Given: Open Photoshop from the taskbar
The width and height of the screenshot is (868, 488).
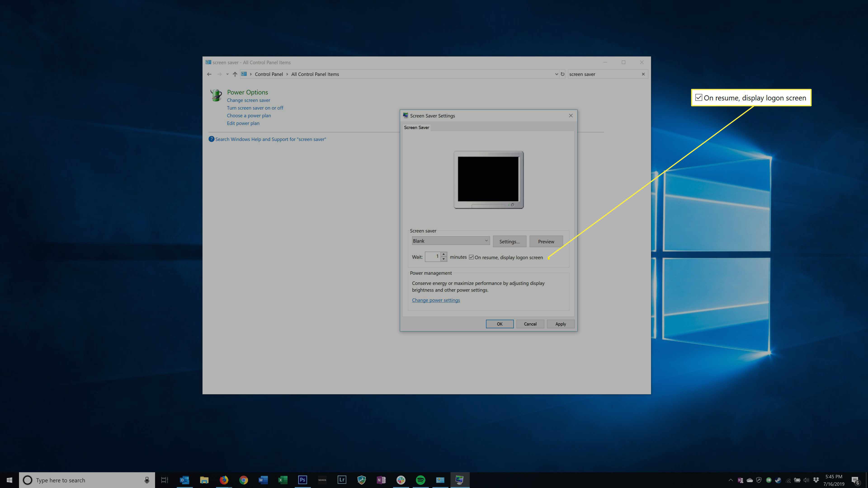Looking at the screenshot, I should click(x=302, y=480).
